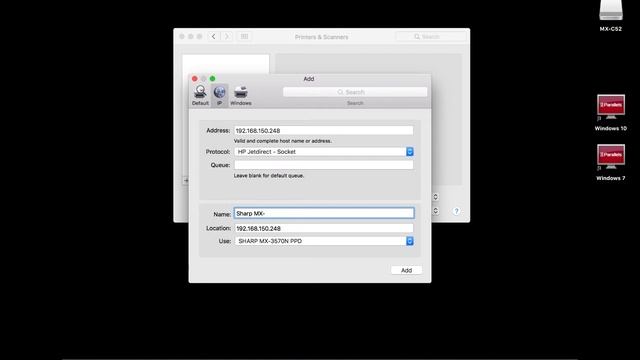Go forward in Printers & Scanners window
This screenshot has width=640, height=360.
coord(227,37)
